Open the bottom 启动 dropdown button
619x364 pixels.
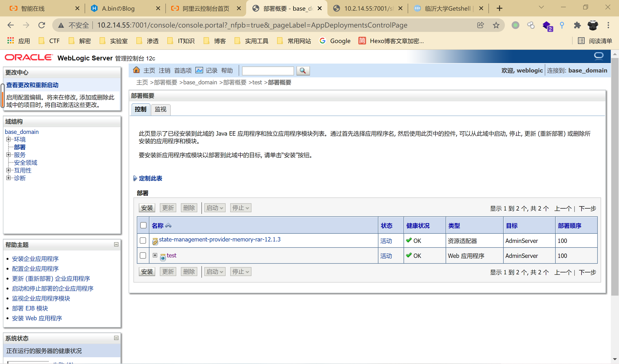click(215, 272)
